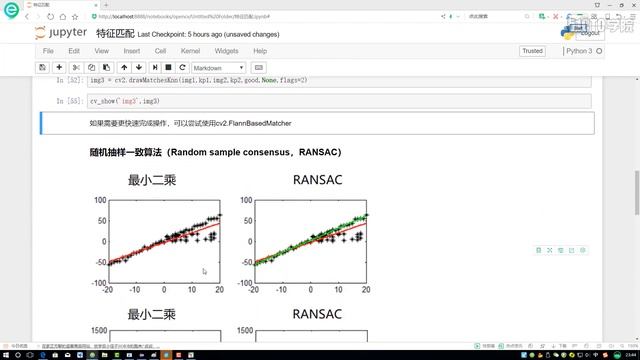Open Task View on taskbar
The width and height of the screenshot is (640, 360).
tap(30, 355)
